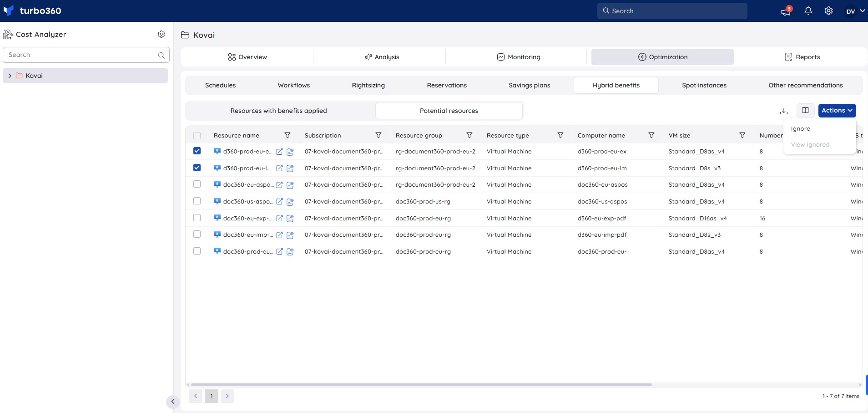Focus the top global Search field
This screenshot has width=868, height=413.
672,11
